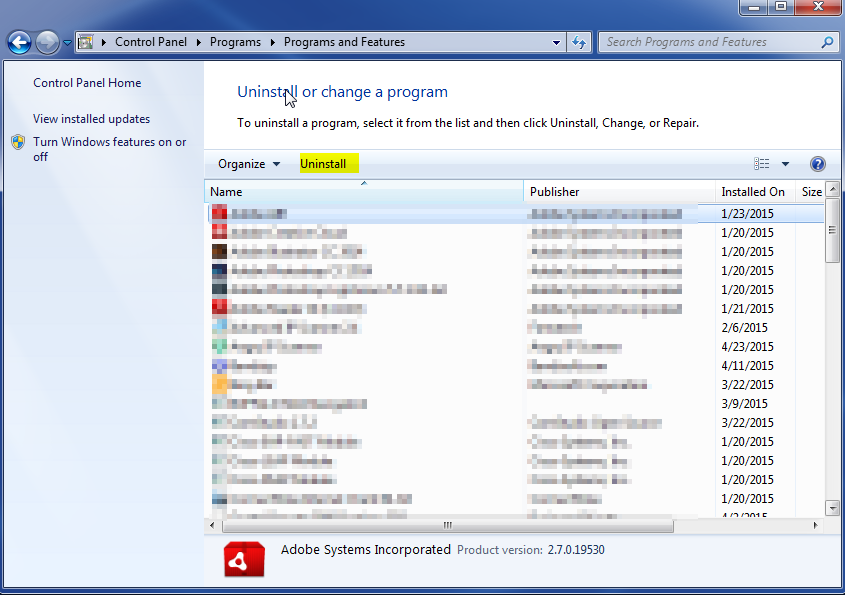Expand the view options dropdown arrow
This screenshot has width=845, height=595.
[x=785, y=164]
